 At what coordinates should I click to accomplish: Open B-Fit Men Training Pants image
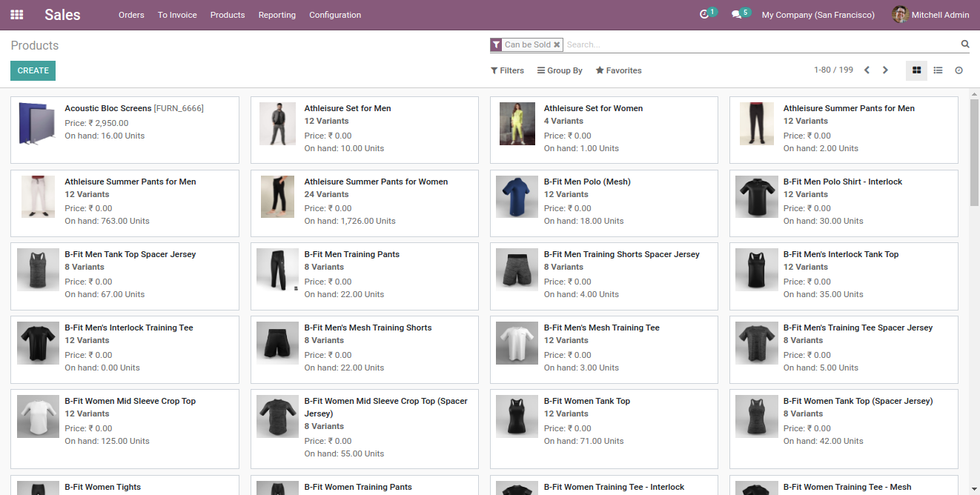277,269
